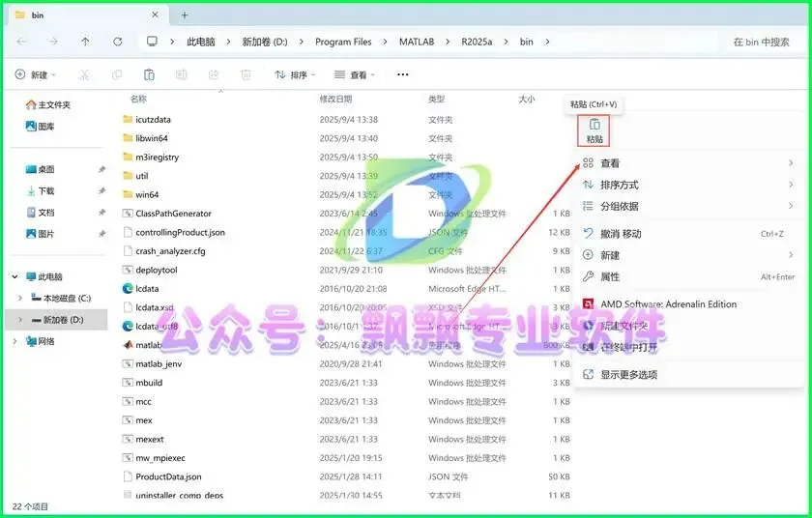Select crash_analyzer.cfg file

click(x=163, y=251)
